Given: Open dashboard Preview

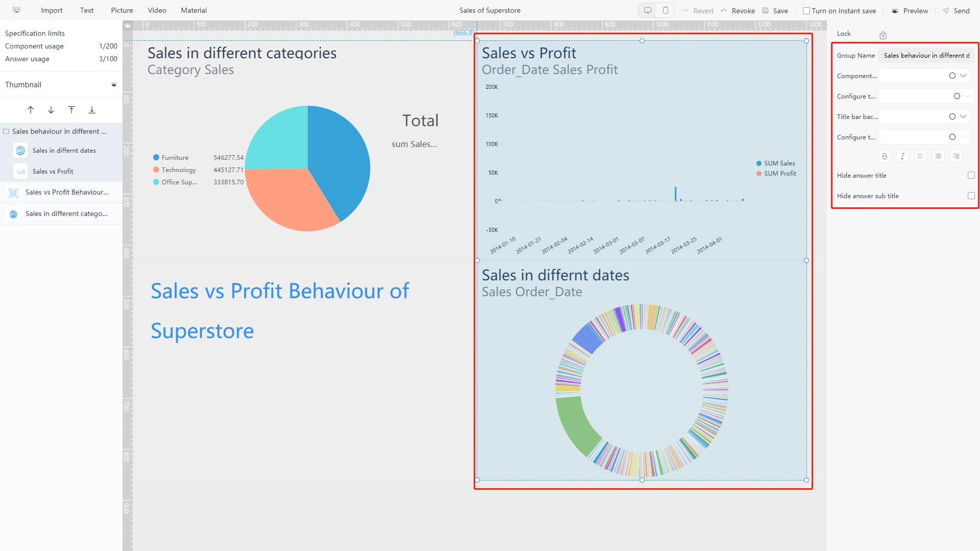Looking at the screenshot, I should click(x=910, y=11).
